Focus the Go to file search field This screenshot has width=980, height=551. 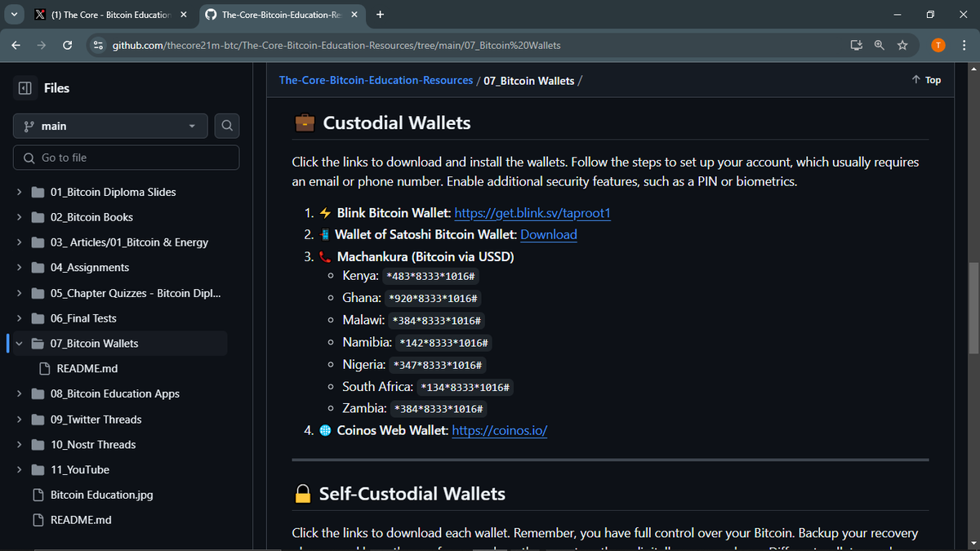127,158
